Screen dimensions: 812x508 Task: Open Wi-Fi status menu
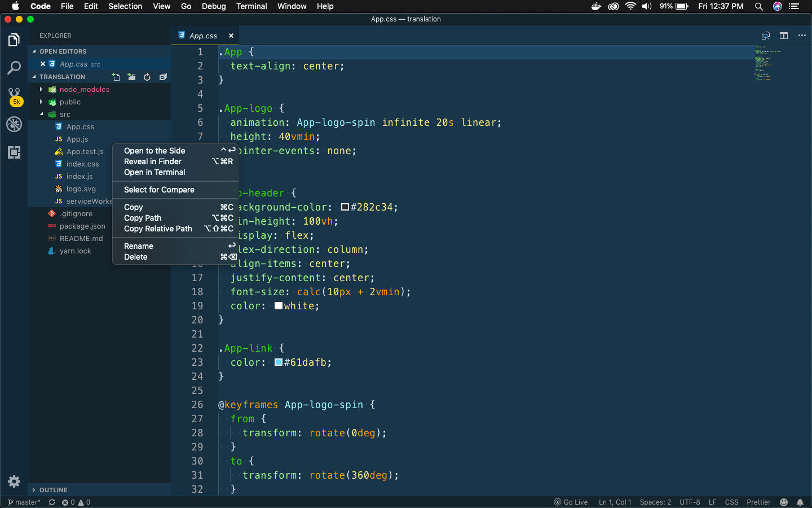[x=630, y=6]
